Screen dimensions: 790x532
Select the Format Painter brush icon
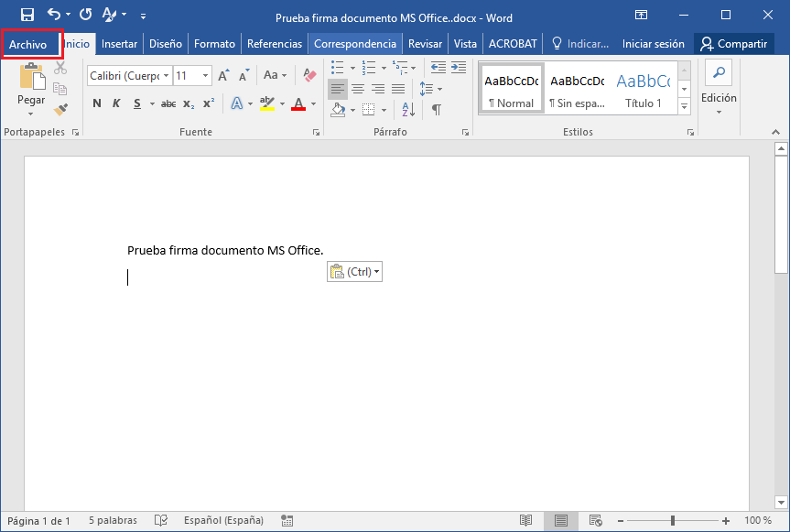(60, 110)
